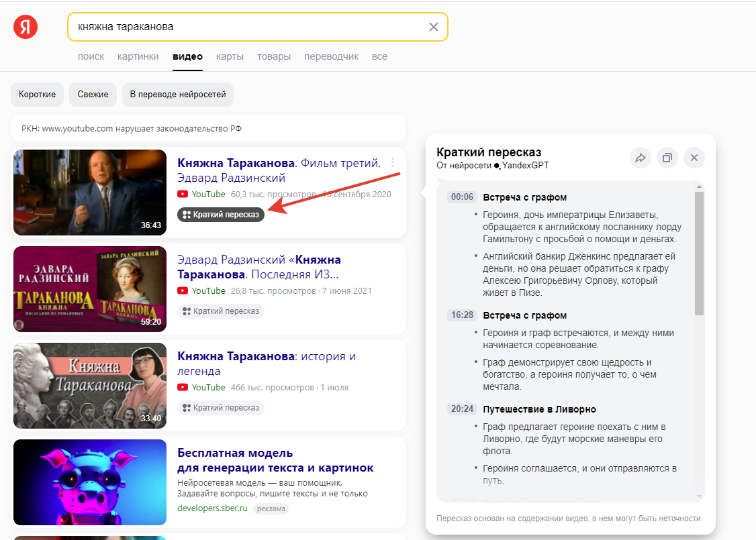
Task: Click the реклама label
Action: pos(271,508)
